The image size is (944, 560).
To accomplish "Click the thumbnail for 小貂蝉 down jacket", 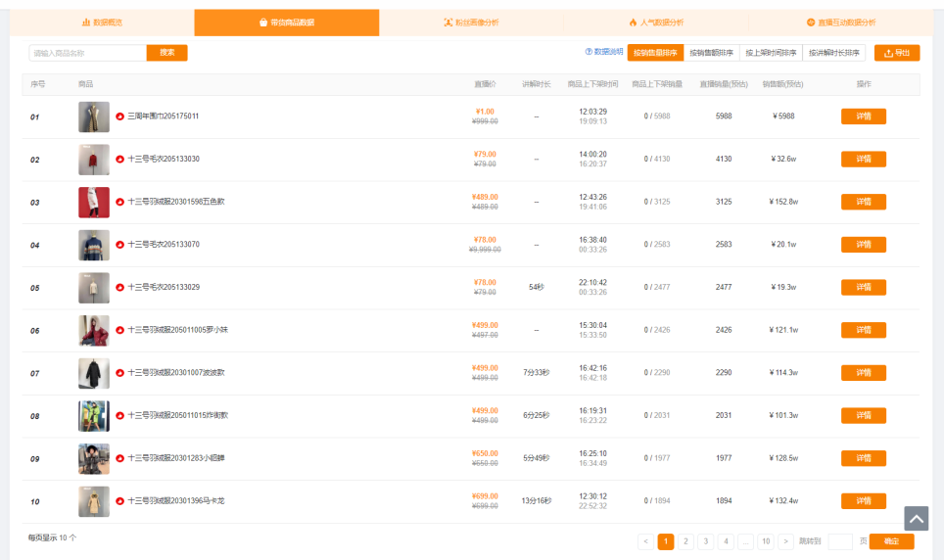I will pos(94,459).
